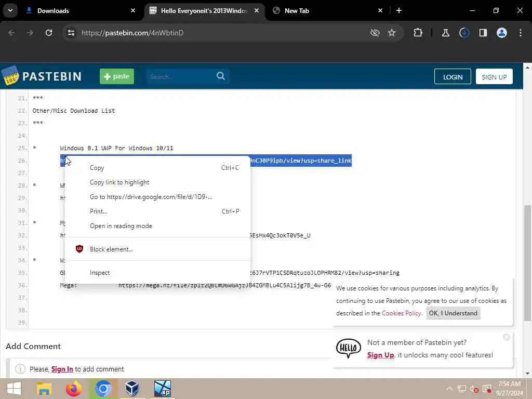Open File Explorer from taskbar
Screen dimensions: 532x399
[x=44, y=389]
